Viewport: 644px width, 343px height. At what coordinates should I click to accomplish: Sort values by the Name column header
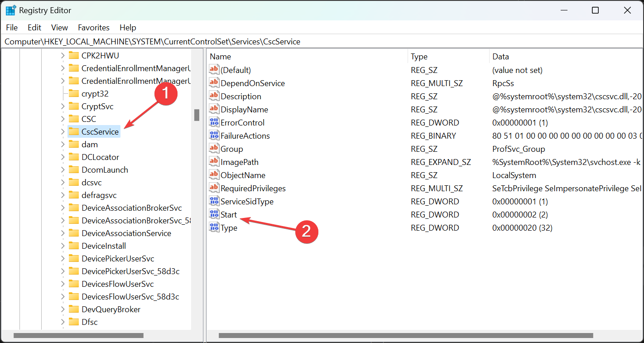pos(308,57)
